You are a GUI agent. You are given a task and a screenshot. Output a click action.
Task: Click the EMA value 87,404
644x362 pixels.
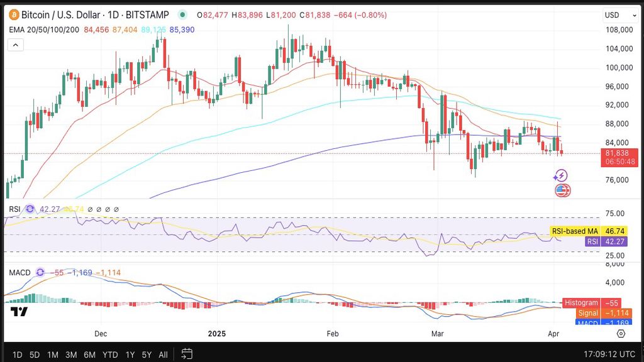pos(125,30)
